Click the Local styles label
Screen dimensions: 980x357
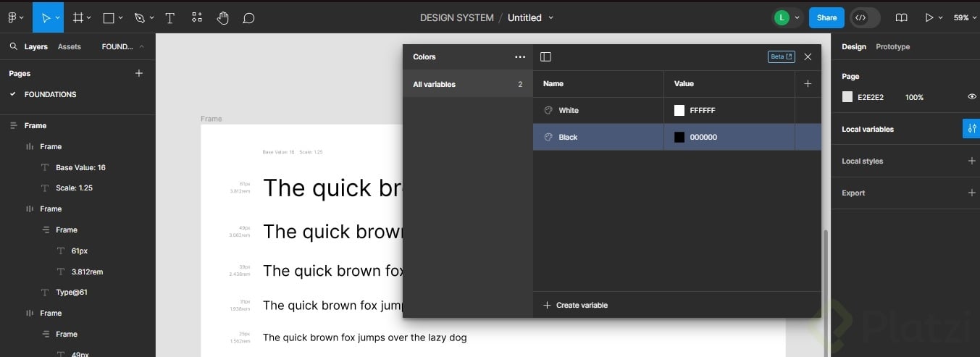(x=862, y=161)
